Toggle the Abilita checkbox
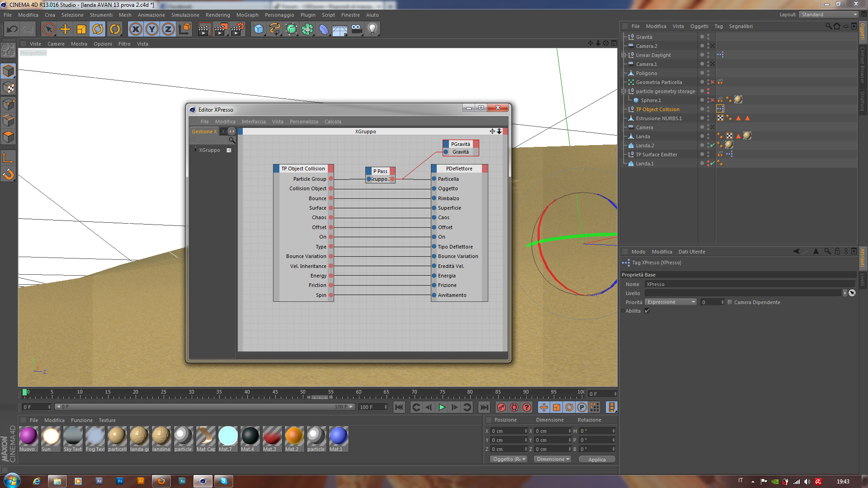Screen dimensions: 868x488 click(x=647, y=311)
